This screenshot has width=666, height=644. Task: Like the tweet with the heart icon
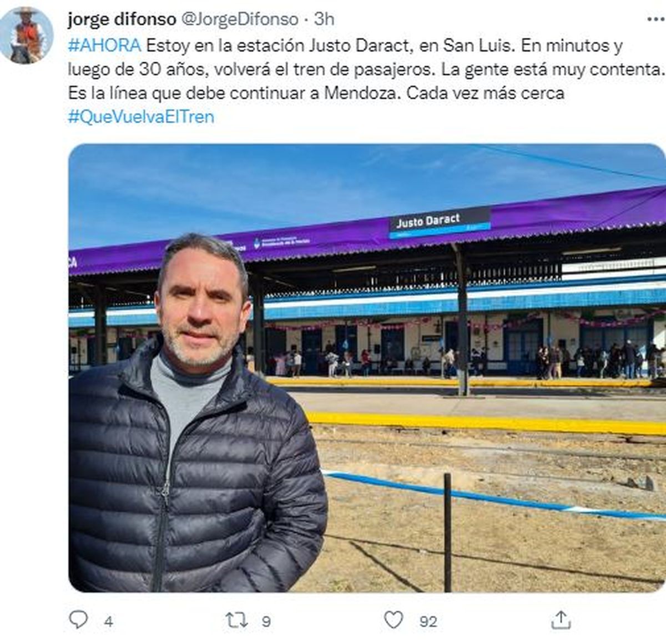393,620
